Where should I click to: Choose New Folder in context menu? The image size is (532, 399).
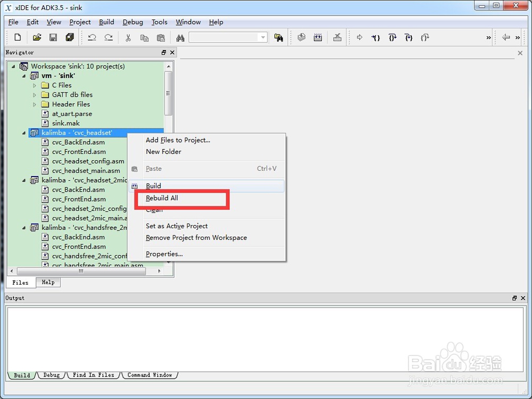coord(207,152)
